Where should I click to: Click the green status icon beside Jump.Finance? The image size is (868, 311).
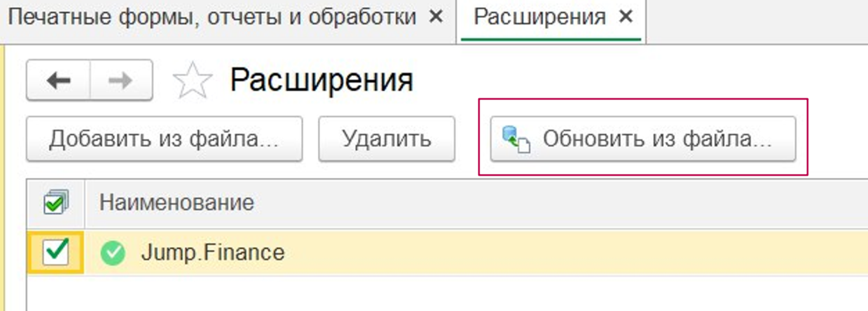pyautogui.click(x=113, y=253)
